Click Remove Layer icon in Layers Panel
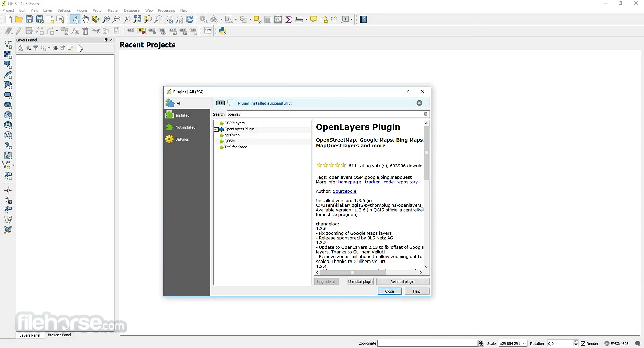 [70, 48]
